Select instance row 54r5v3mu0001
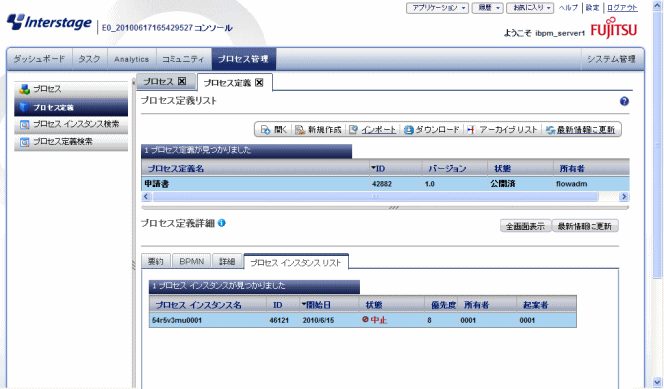 (x=362, y=320)
